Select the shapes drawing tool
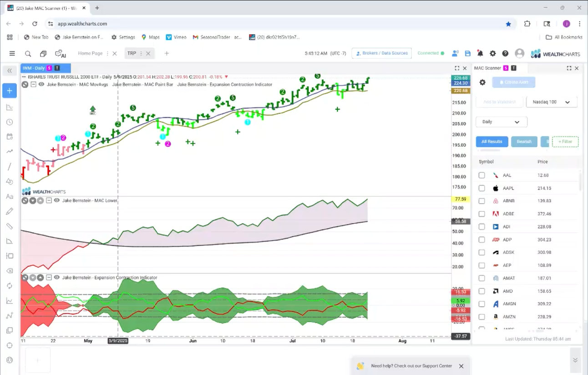The height and width of the screenshot is (375, 588). (x=10, y=181)
